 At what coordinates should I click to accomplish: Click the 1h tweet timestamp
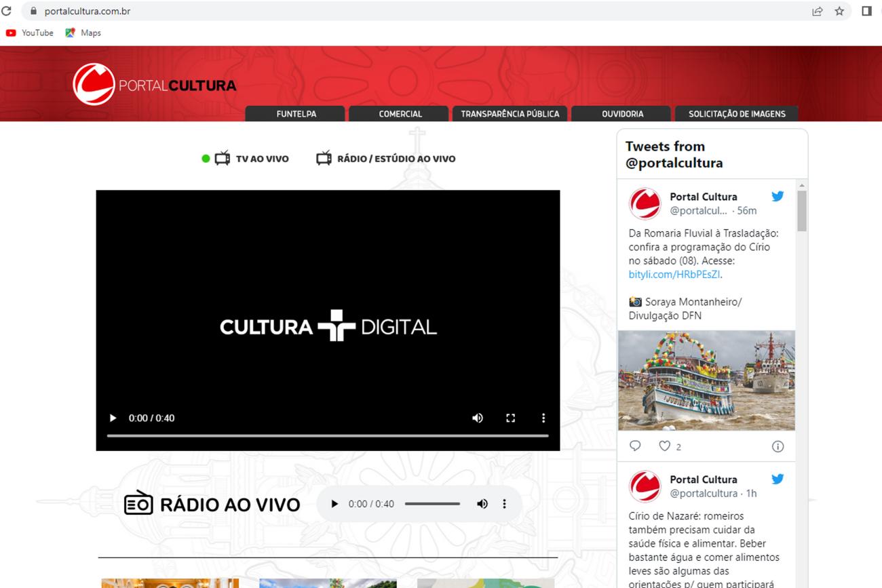pos(752,493)
